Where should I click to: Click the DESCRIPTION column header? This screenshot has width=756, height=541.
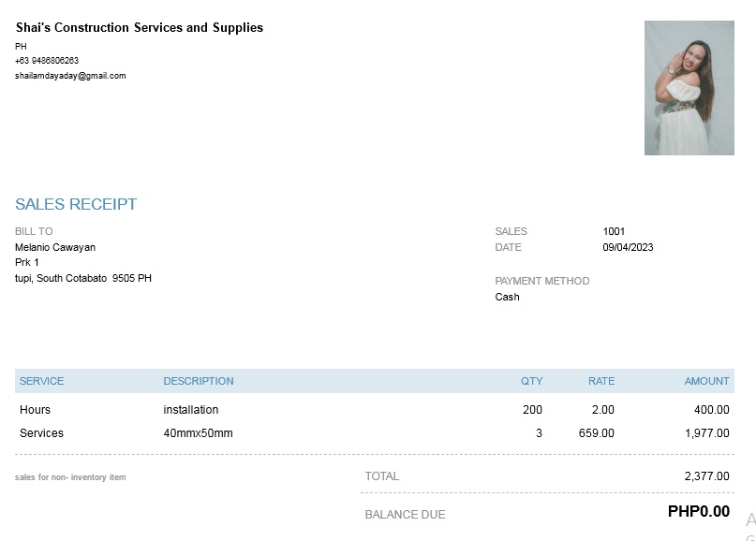point(199,381)
